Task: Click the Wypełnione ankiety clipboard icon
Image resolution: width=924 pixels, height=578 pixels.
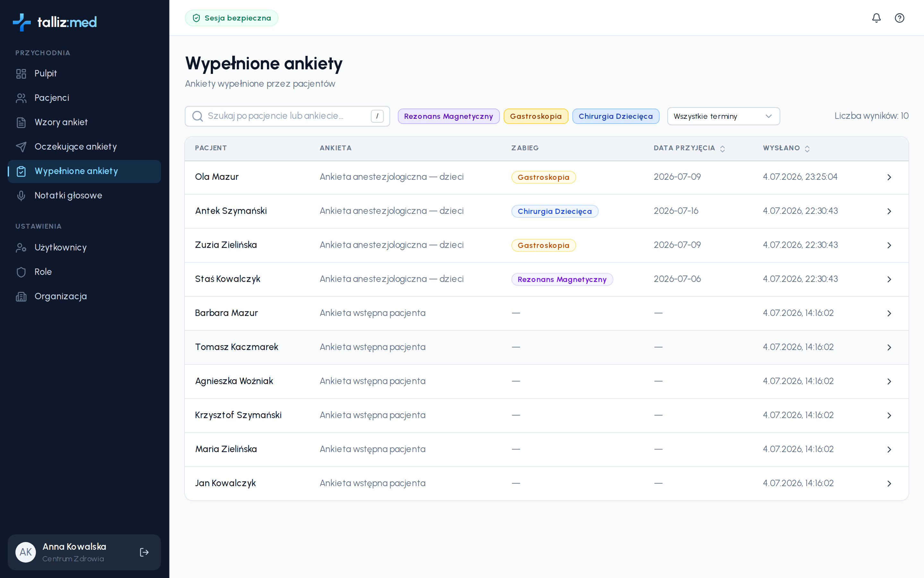Action: [21, 171]
